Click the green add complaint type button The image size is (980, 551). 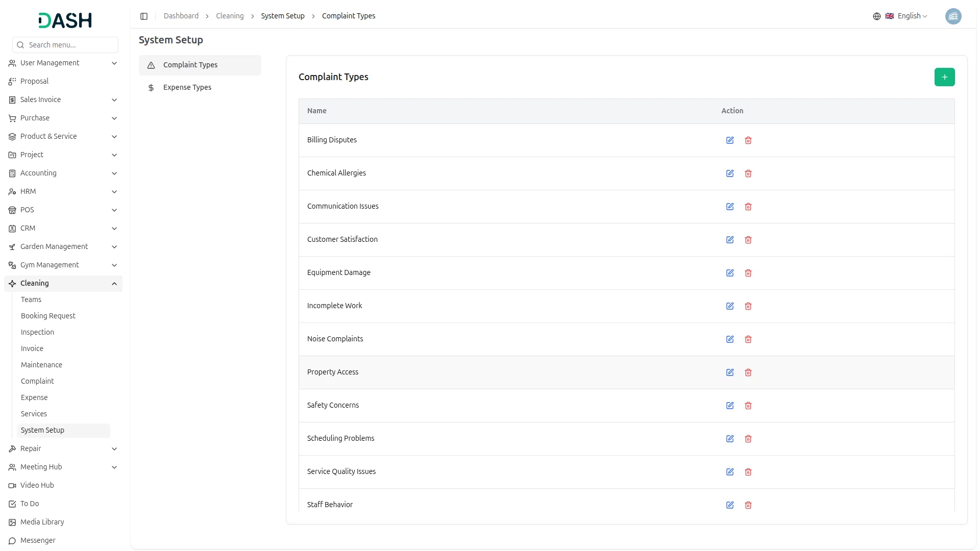point(944,77)
